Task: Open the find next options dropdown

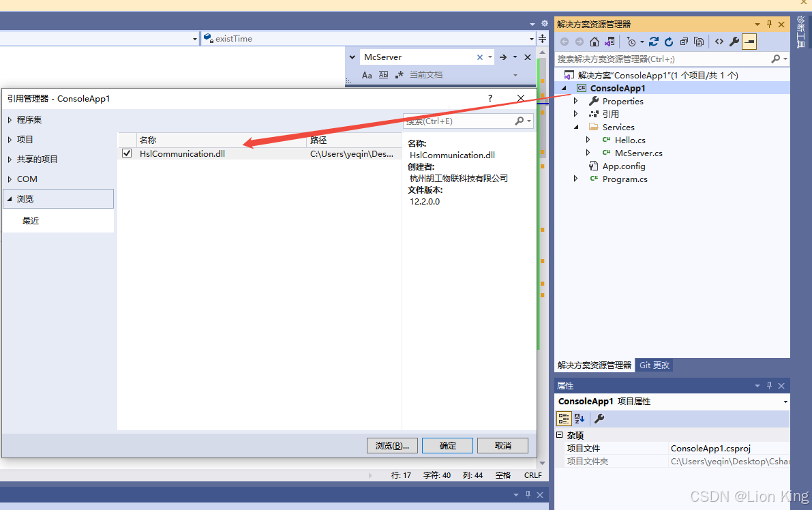Action: (515, 57)
